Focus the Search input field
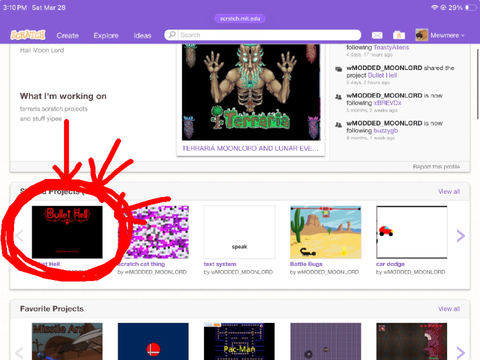The width and height of the screenshot is (480, 360). pos(263,35)
